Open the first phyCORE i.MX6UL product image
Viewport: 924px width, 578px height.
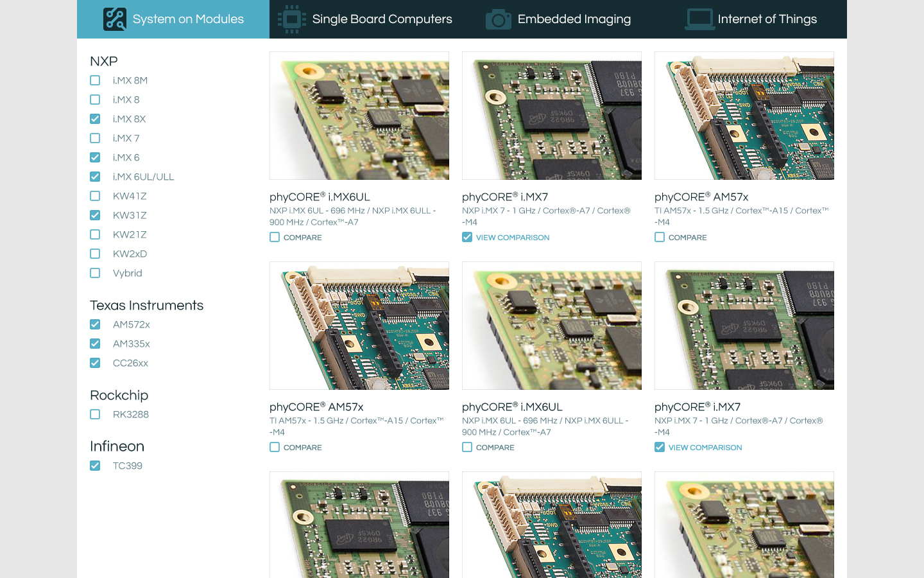tap(359, 116)
